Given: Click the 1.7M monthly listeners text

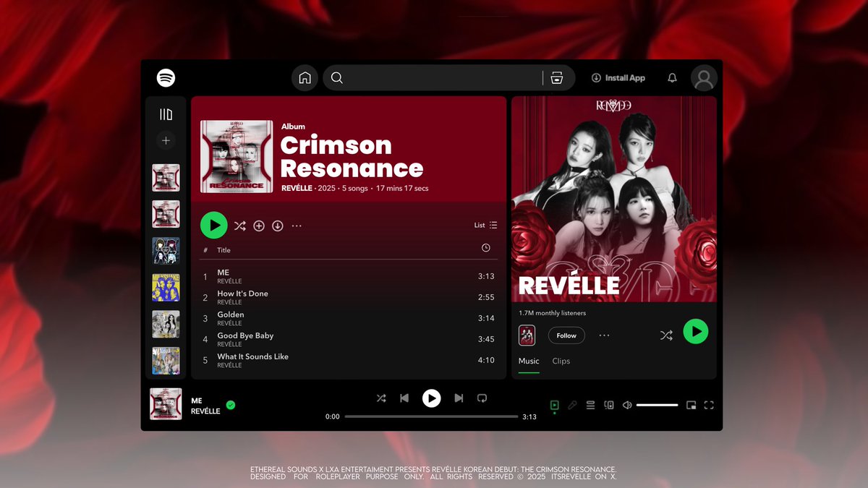Looking at the screenshot, I should tap(552, 313).
